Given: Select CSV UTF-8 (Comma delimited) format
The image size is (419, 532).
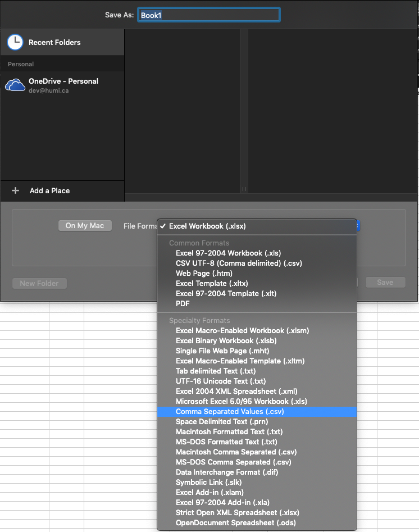Looking at the screenshot, I should pos(257,263).
